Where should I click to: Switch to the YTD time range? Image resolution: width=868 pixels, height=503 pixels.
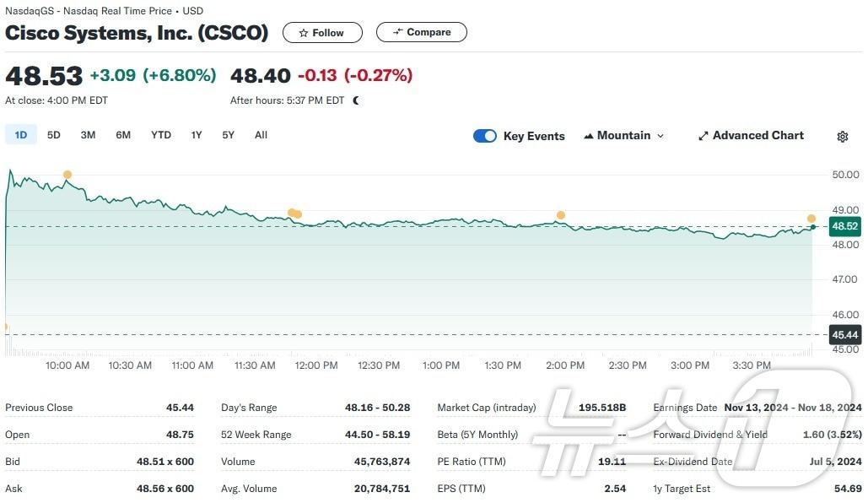(160, 135)
